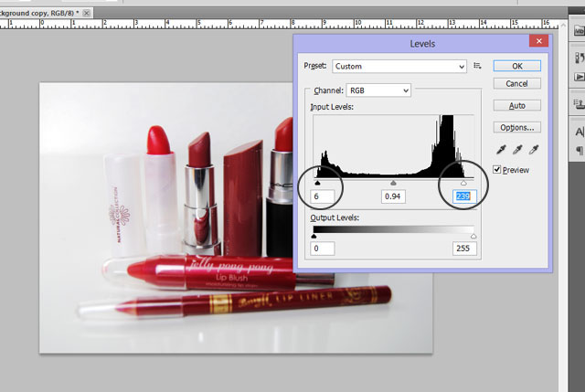Viewport: 585px width, 392px height.
Task: Click the midtone field showing 0.94
Action: [x=393, y=196]
